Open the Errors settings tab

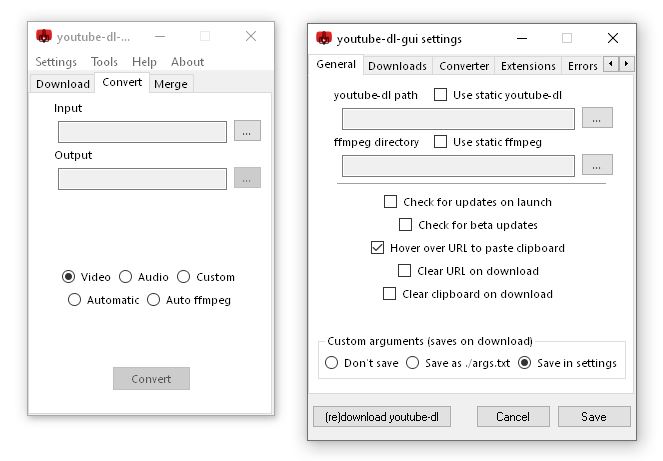coord(582,66)
